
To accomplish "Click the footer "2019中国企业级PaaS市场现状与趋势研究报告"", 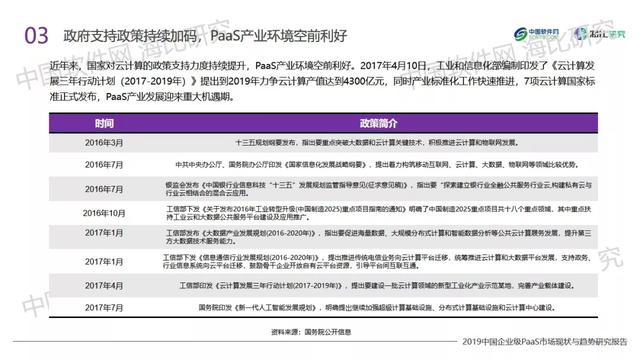I will click(544, 342).
